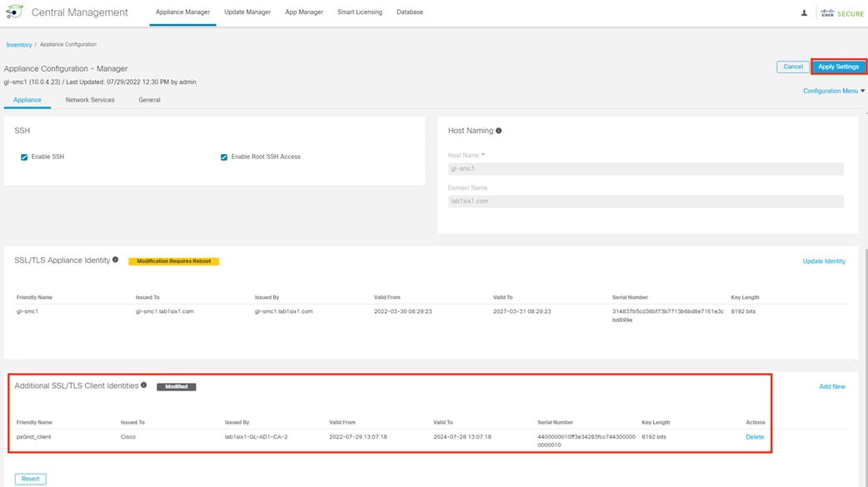
Task: Click issuer lab1six1-GL-AD1-CA-2 cell
Action: tap(257, 437)
